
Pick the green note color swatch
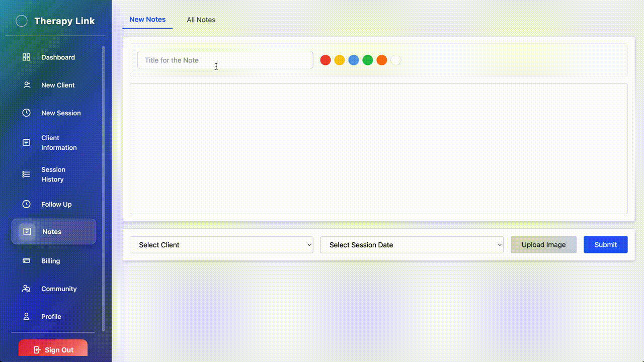pos(367,60)
